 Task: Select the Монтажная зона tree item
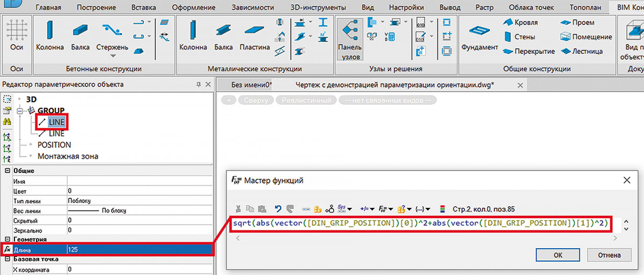[68, 156]
